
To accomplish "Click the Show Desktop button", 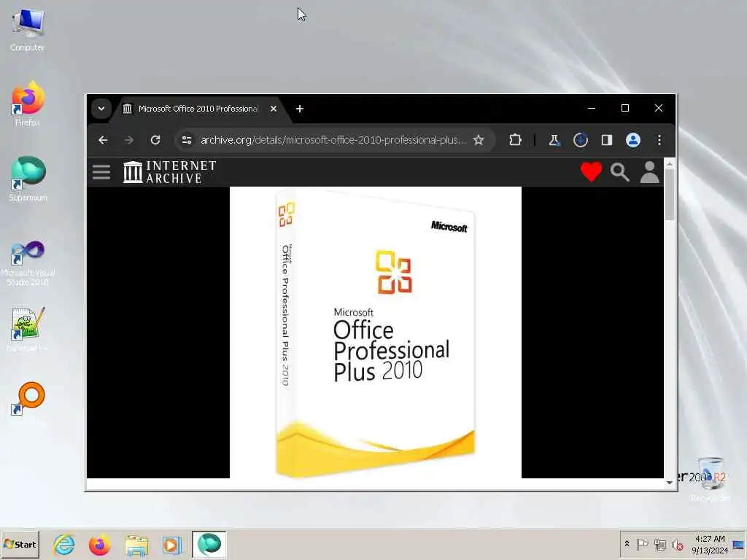I will pos(739,544).
